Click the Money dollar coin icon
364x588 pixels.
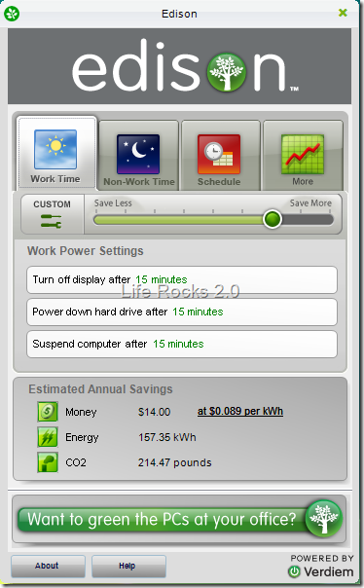point(48,412)
